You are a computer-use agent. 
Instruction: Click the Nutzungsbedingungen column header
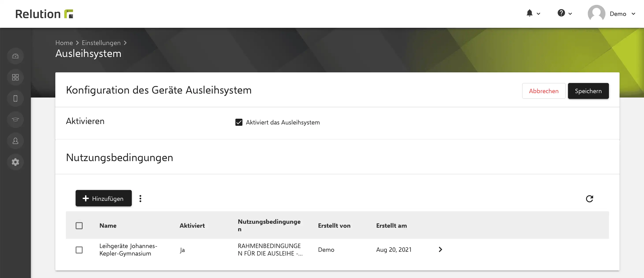[x=269, y=225]
